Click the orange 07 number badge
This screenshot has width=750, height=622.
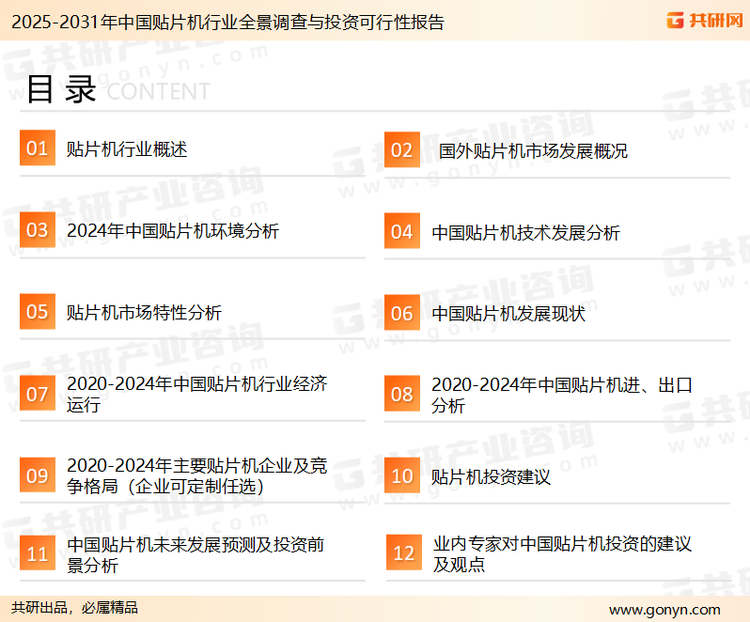37,393
